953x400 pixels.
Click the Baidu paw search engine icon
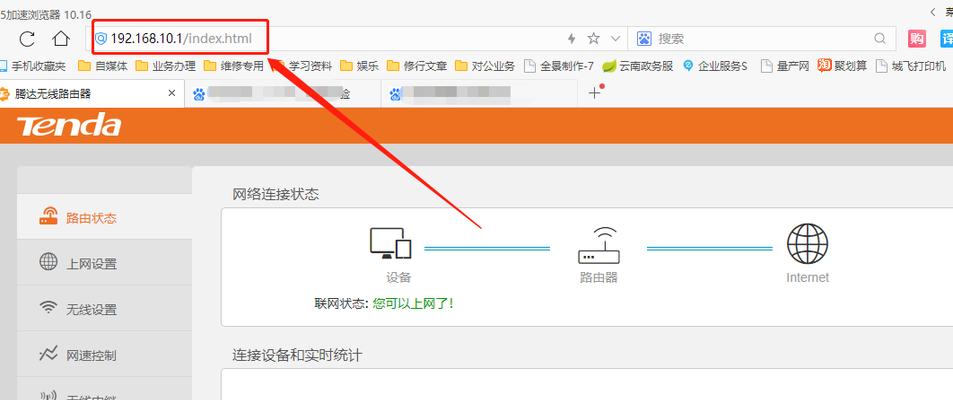[644, 39]
